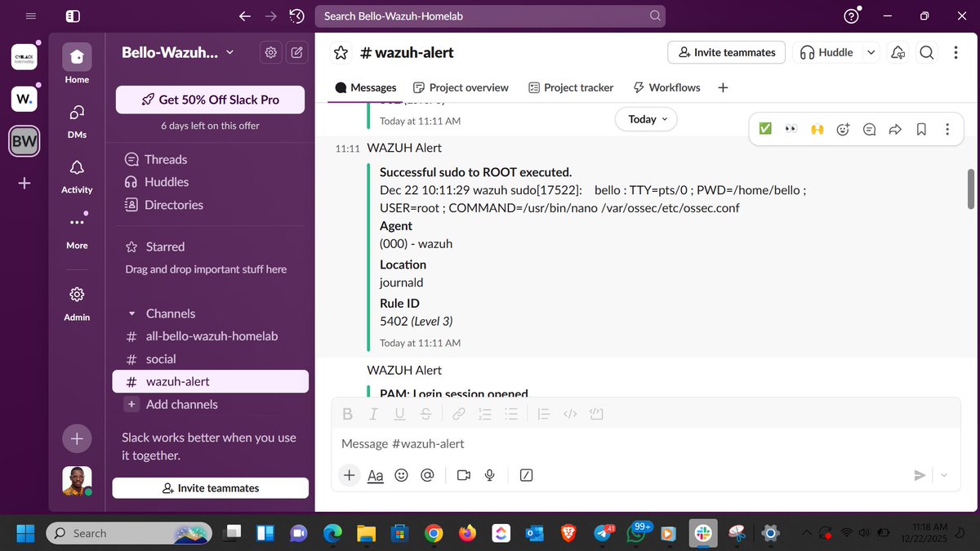Open the Project tracker tab
The image size is (980, 551).
[x=571, y=87]
